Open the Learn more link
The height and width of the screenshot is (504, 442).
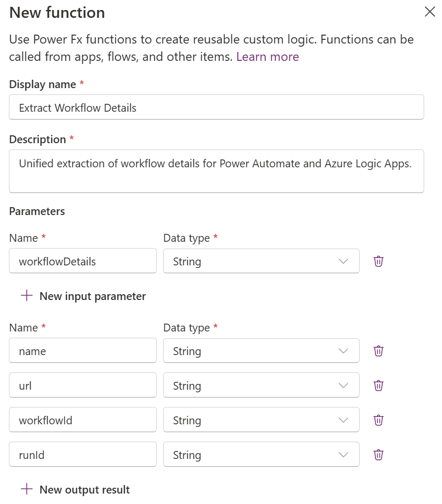tap(267, 57)
